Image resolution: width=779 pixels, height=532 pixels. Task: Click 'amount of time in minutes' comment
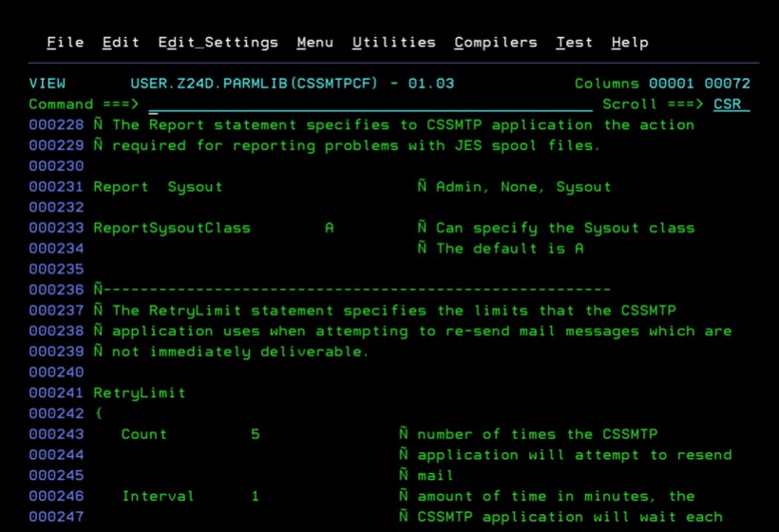pos(546,496)
